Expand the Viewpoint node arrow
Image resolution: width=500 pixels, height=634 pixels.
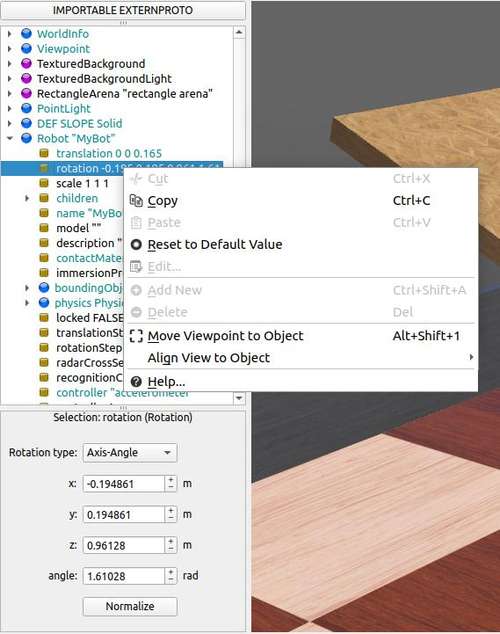tap(9, 49)
